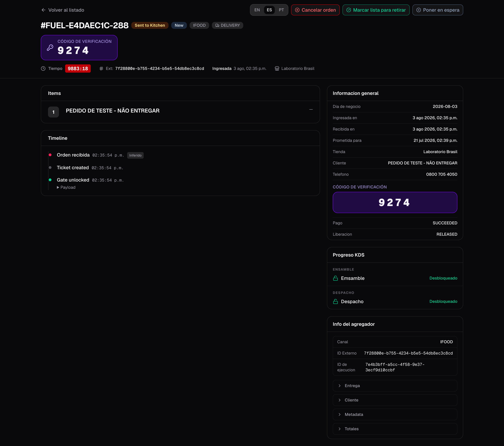Click the red 9883:18 timer
The height and width of the screenshot is (446, 504).
pyautogui.click(x=78, y=69)
